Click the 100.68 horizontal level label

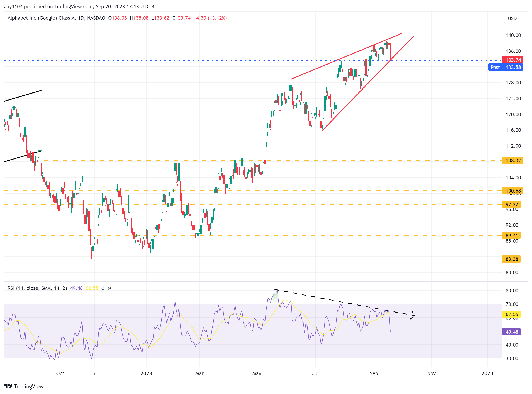tap(513, 191)
